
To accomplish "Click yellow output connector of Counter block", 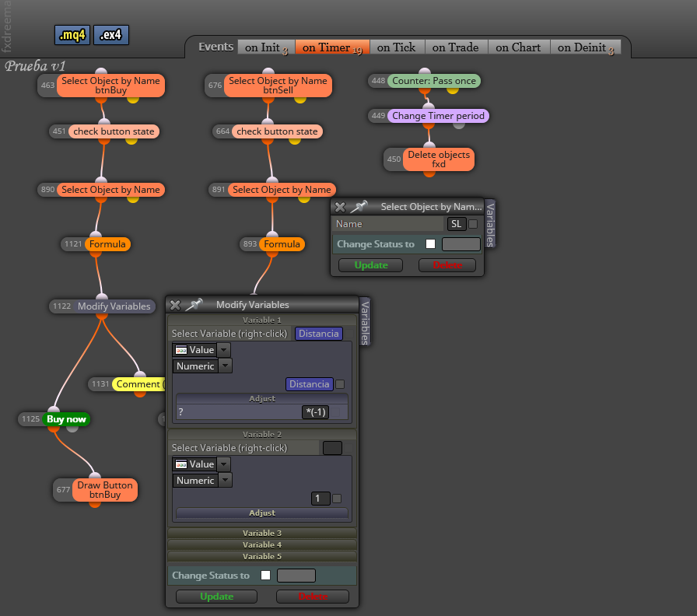I will (453, 89).
